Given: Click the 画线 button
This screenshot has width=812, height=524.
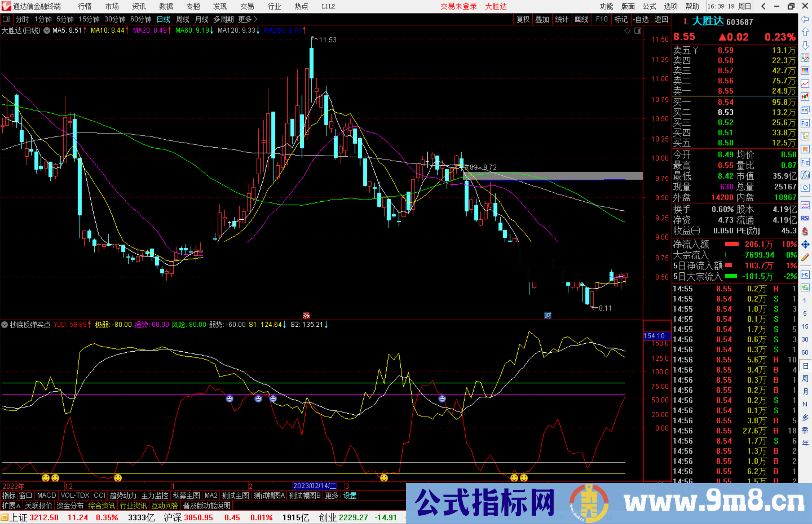Looking at the screenshot, I should coord(581,19).
